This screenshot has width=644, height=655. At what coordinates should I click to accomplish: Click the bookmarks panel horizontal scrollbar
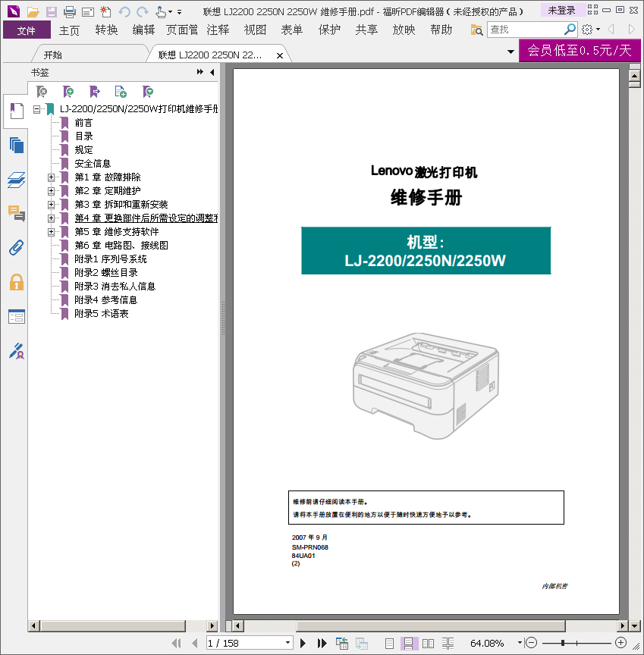113,625
